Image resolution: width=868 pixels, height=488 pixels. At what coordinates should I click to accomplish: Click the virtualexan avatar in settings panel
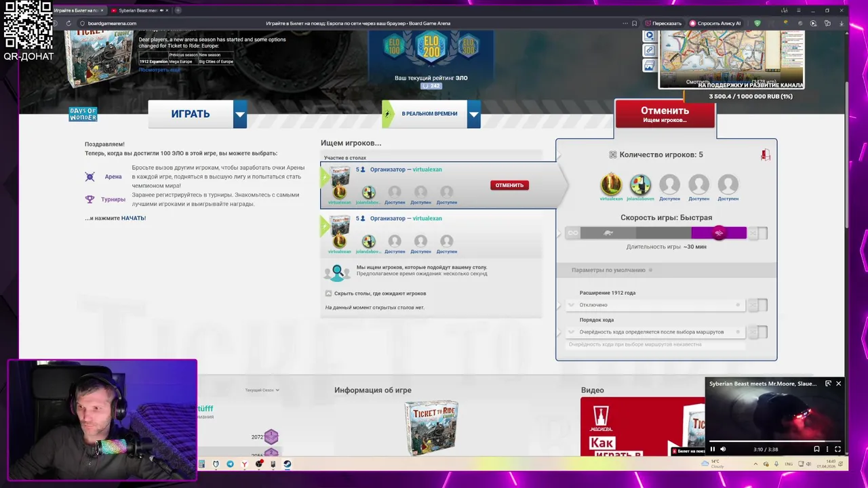610,184
